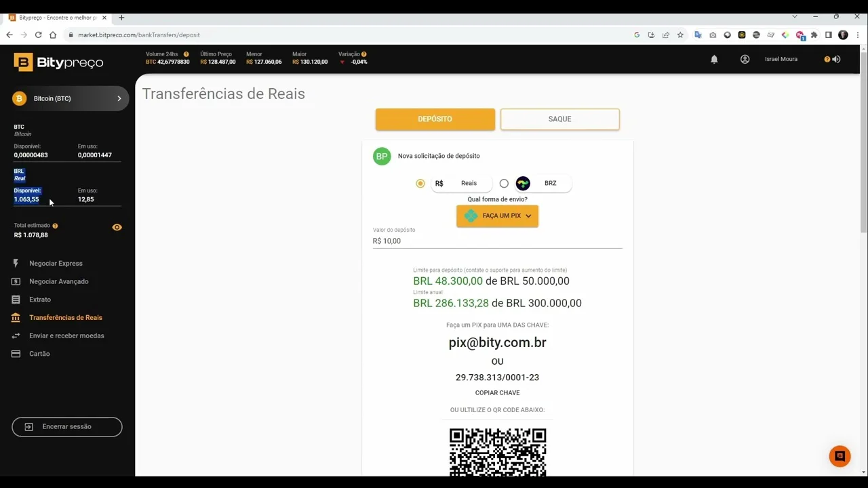Expand the FAÇA UM PIX dropdown
868x488 pixels.
(497, 216)
